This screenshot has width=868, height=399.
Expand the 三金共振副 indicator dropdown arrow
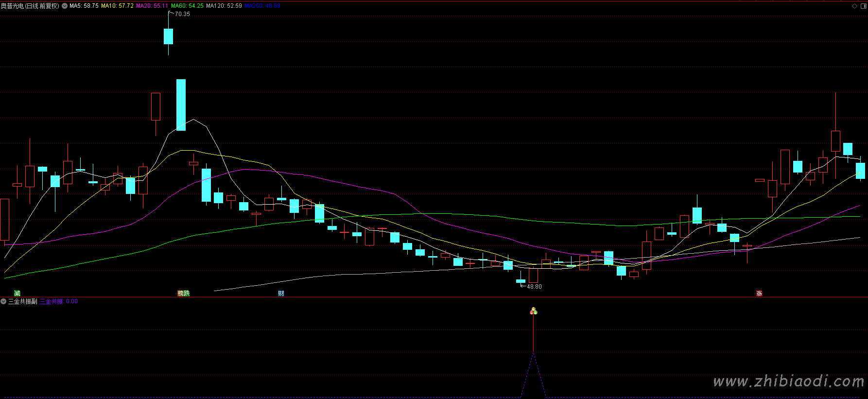tap(3, 302)
